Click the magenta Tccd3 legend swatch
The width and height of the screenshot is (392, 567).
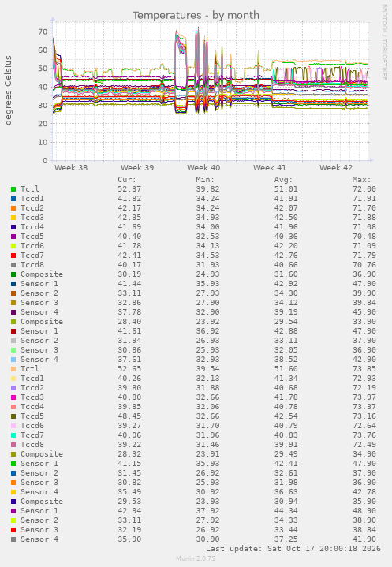13,397
